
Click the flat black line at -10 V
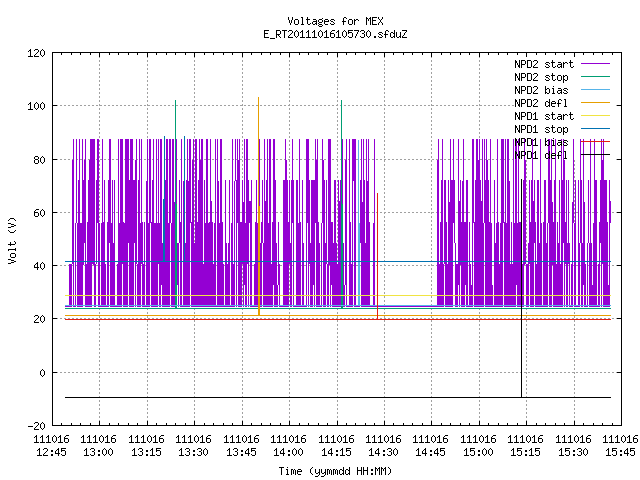click(338, 397)
